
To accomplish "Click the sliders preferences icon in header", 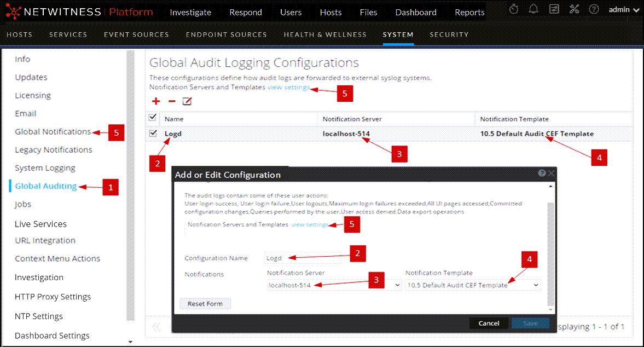I will point(554,10).
